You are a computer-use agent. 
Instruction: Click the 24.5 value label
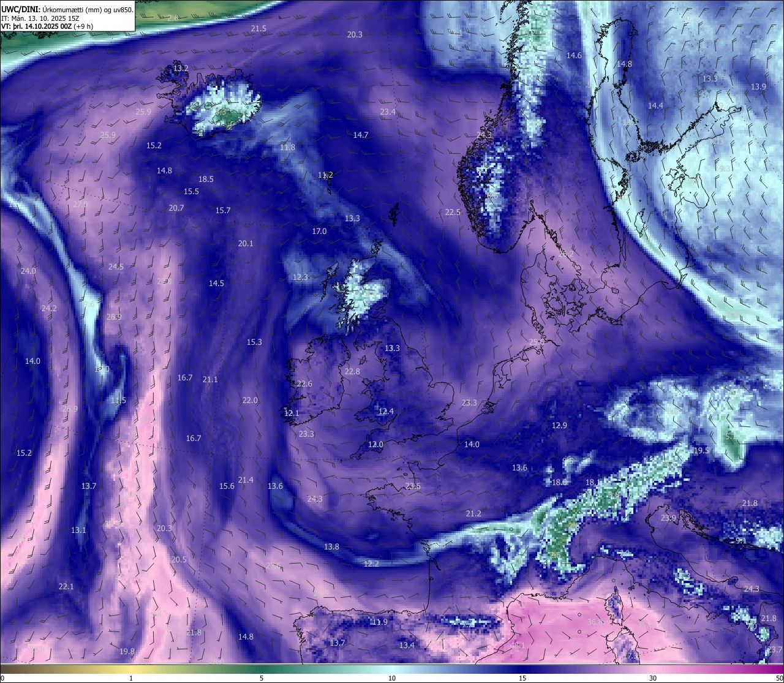pyautogui.click(x=116, y=267)
